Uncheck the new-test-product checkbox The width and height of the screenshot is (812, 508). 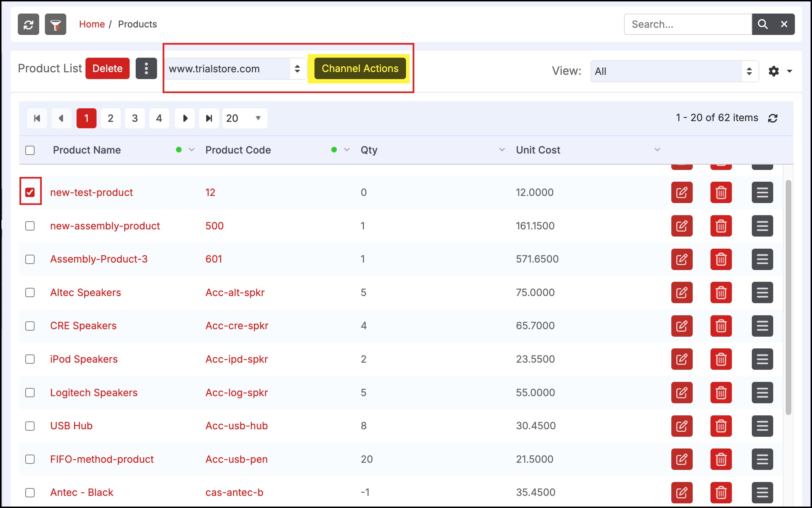[30, 192]
